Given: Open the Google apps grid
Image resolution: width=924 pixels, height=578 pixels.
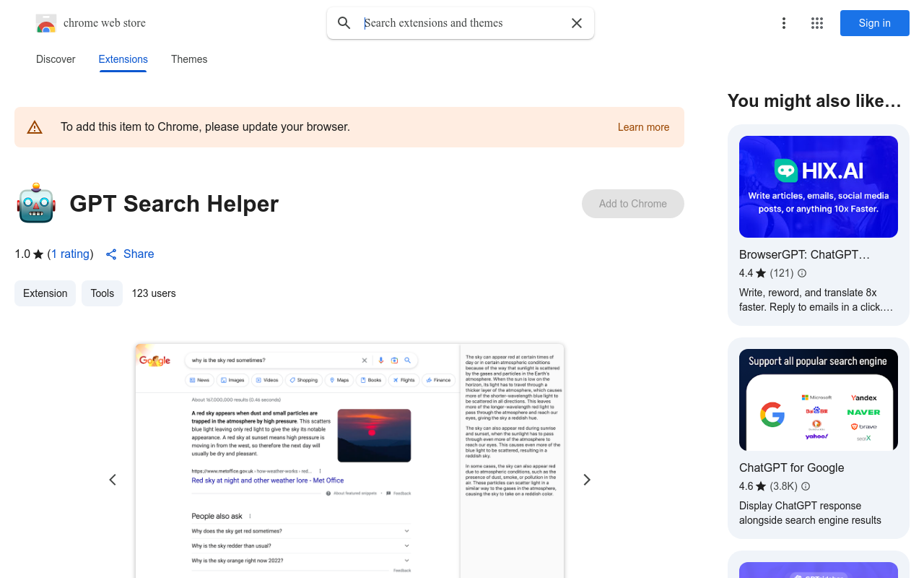Looking at the screenshot, I should click(x=817, y=23).
